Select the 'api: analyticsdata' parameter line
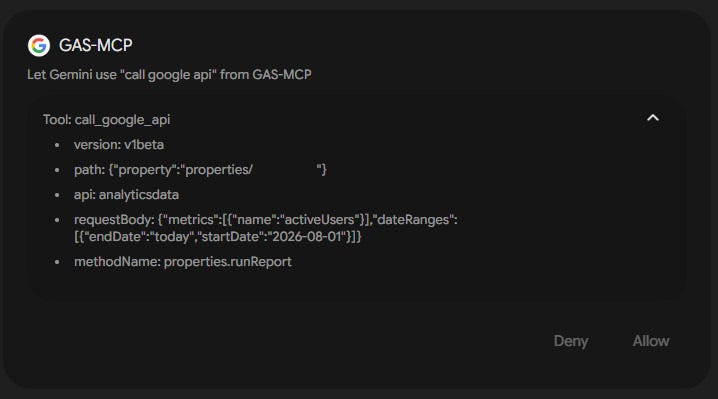 coord(126,195)
